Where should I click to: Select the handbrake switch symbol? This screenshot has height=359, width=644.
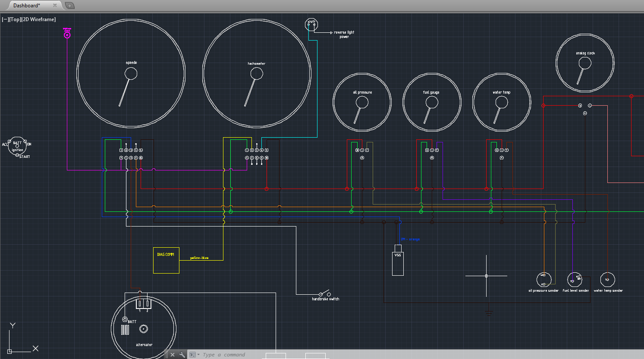coord(324,293)
